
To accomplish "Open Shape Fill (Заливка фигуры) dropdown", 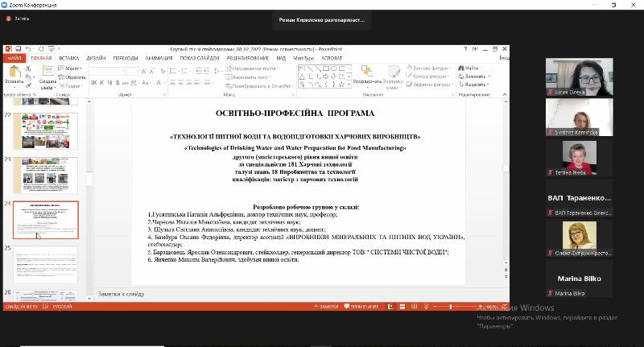I will (429, 68).
